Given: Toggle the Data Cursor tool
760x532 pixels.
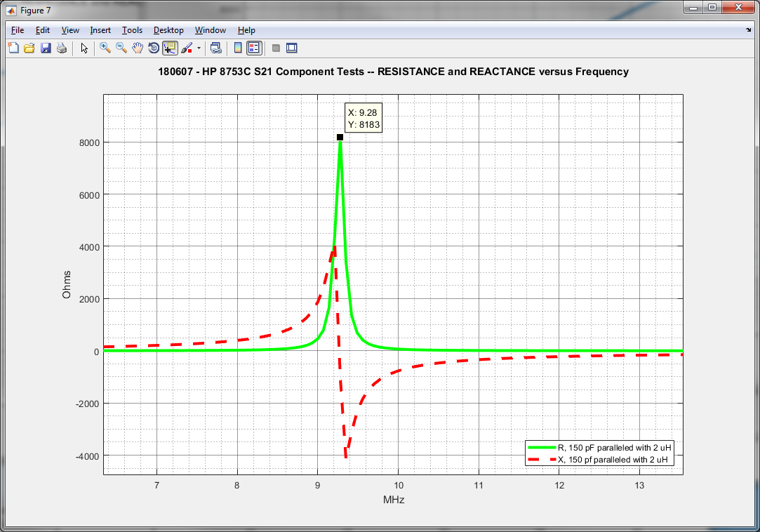Looking at the screenshot, I should point(170,48).
